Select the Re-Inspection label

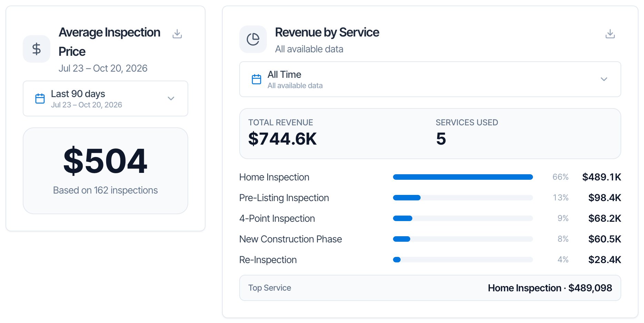268,260
